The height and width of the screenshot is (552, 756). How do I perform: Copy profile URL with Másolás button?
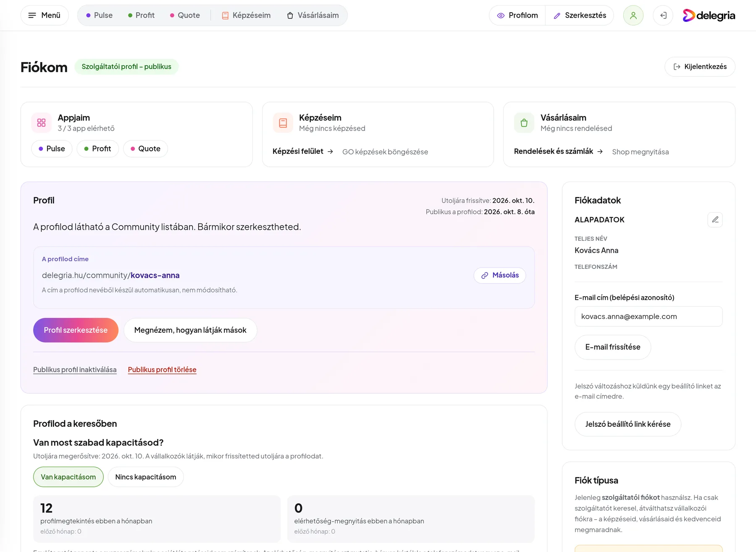coord(500,275)
